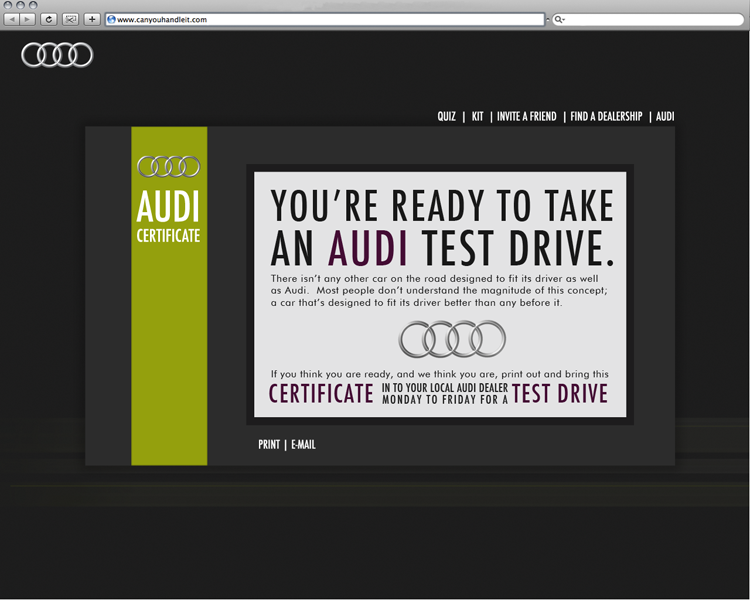
Task: Close the browser window with the first title-bar button
Action: coord(8,5)
